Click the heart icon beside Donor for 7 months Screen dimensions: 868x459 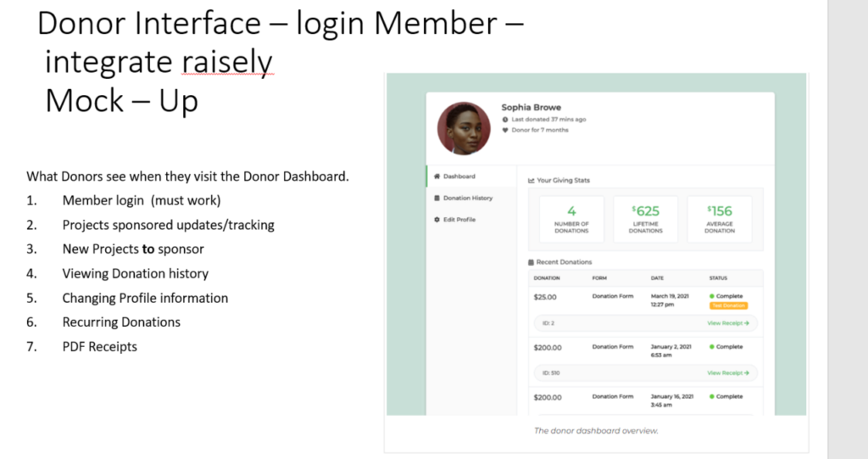(x=505, y=130)
